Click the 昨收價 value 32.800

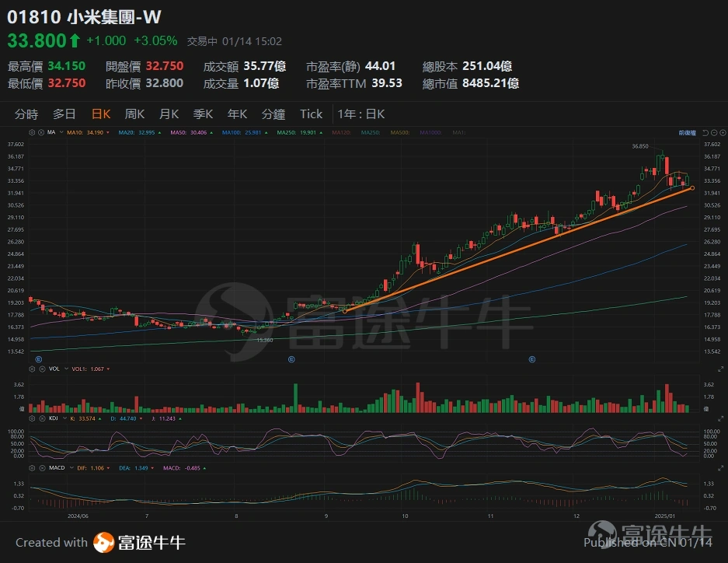pyautogui.click(x=165, y=83)
